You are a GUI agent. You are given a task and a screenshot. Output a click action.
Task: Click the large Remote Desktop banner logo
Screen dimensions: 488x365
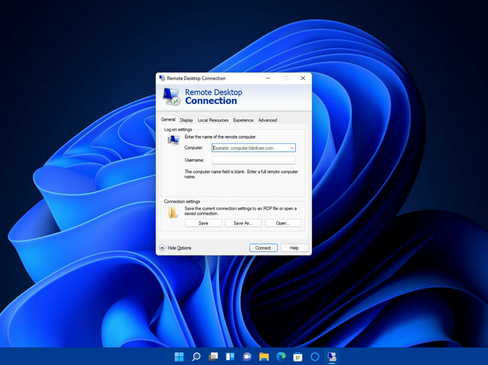click(x=172, y=96)
